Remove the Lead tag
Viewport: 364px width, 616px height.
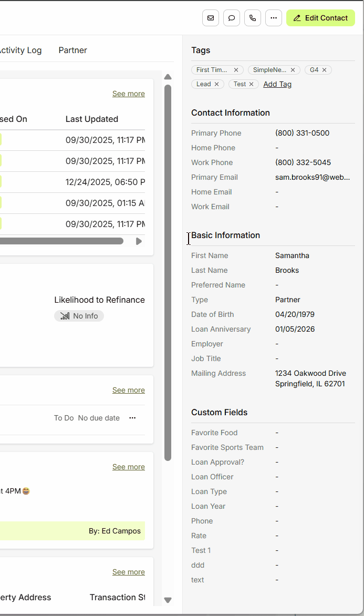click(216, 84)
